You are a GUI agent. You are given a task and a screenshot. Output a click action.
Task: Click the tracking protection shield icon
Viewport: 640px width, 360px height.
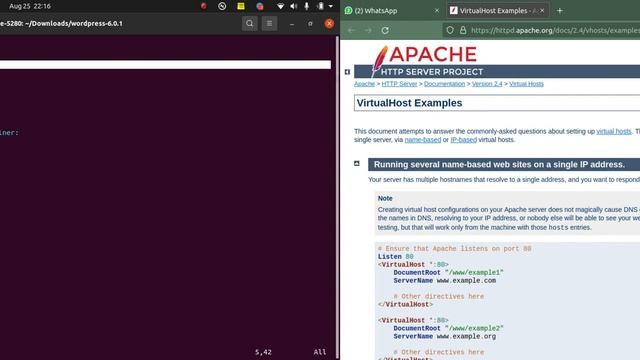tap(450, 30)
